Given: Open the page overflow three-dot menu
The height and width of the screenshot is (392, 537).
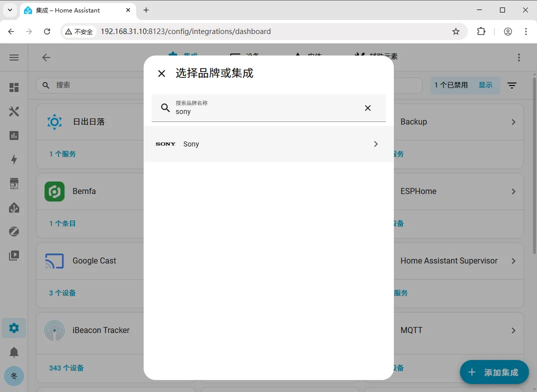Looking at the screenshot, I should click(x=519, y=57).
